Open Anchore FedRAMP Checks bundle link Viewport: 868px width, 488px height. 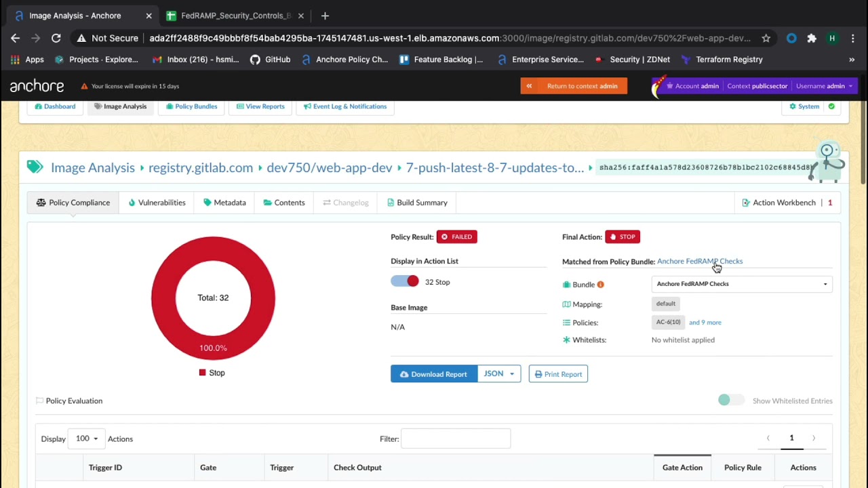[700, 261]
